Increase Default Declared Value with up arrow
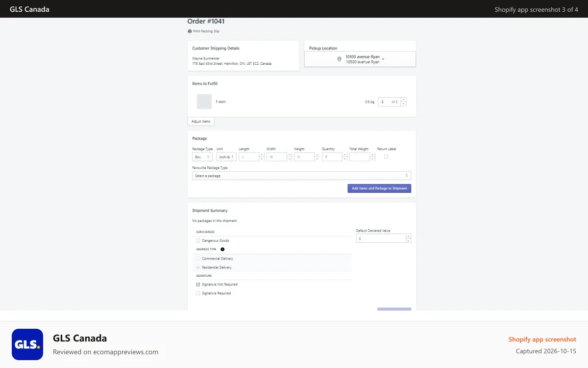This screenshot has height=368, width=588. pos(409,236)
